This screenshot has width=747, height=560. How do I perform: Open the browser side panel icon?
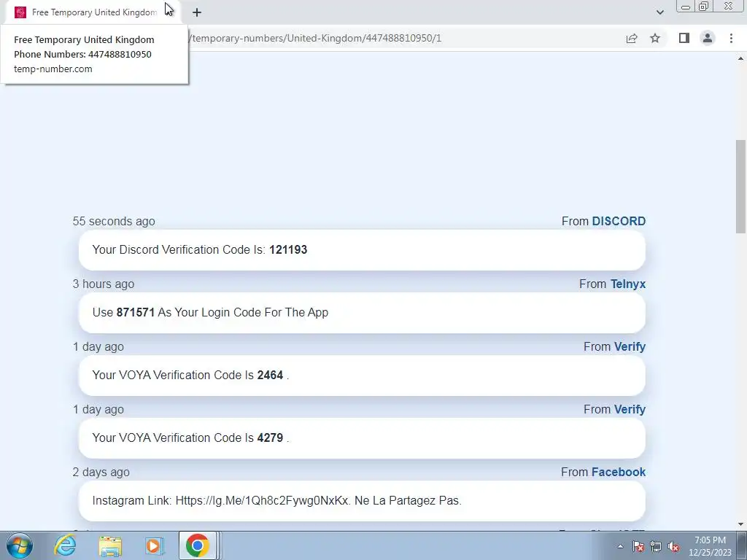[684, 38]
